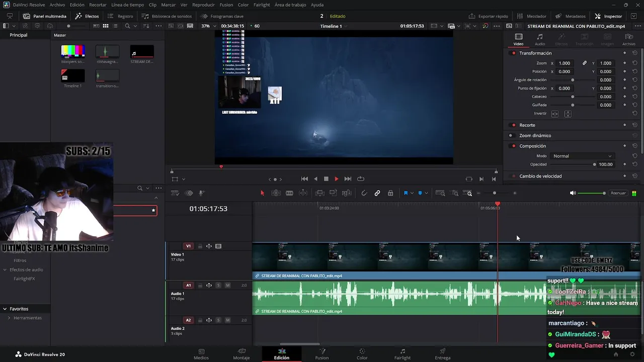This screenshot has width=644, height=362.
Task: Open the Archivo menu
Action: click(57, 5)
